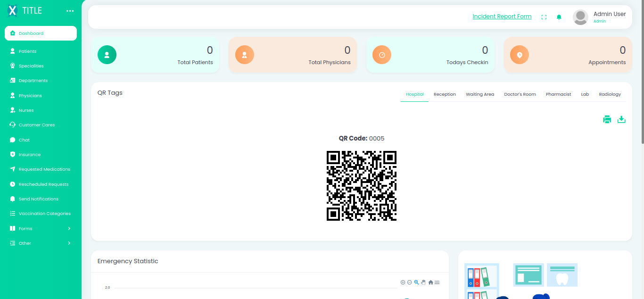Click the Admin User profile avatar

click(x=580, y=17)
